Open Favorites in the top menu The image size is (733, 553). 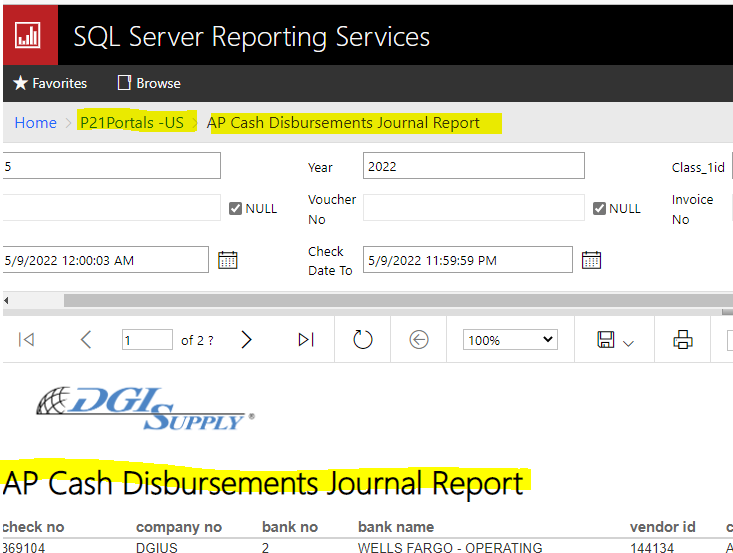(50, 83)
